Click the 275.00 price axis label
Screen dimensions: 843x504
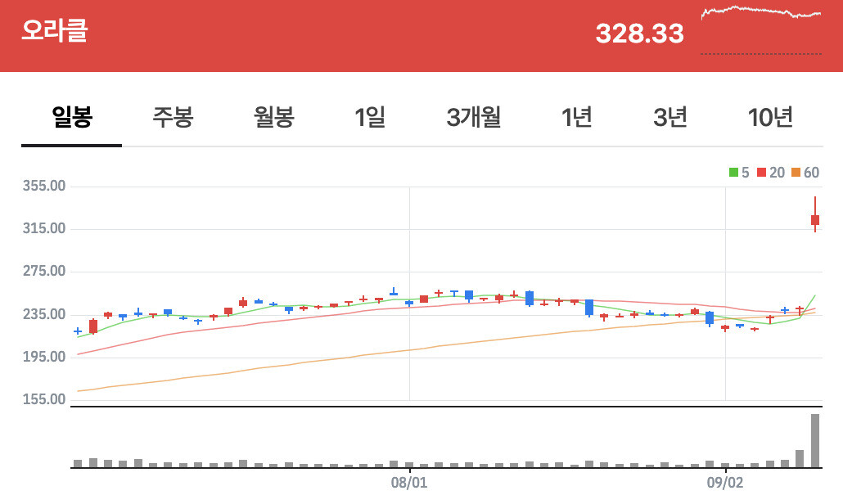tap(44, 271)
